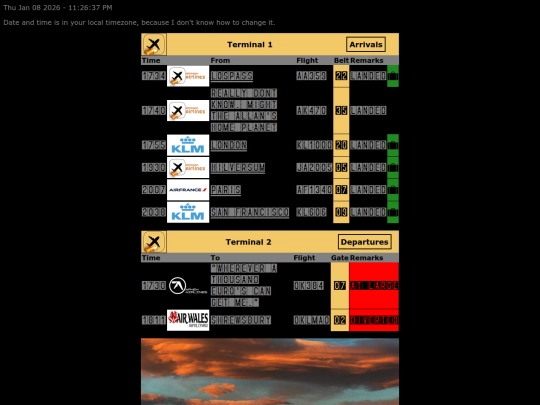The height and width of the screenshot is (405, 540).
Task: Click green baggage icon for flight JA2005
Action: [393, 167]
